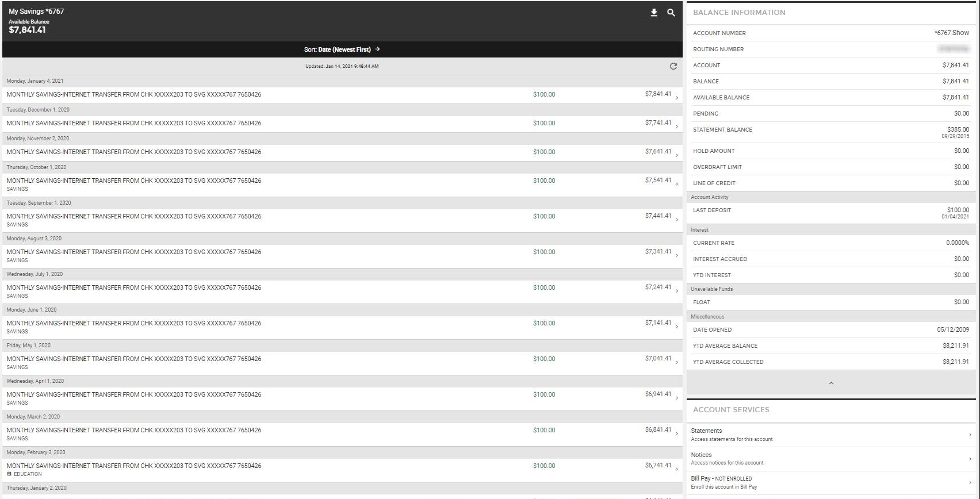Open the February 3, 2020 transfer description

click(x=134, y=466)
